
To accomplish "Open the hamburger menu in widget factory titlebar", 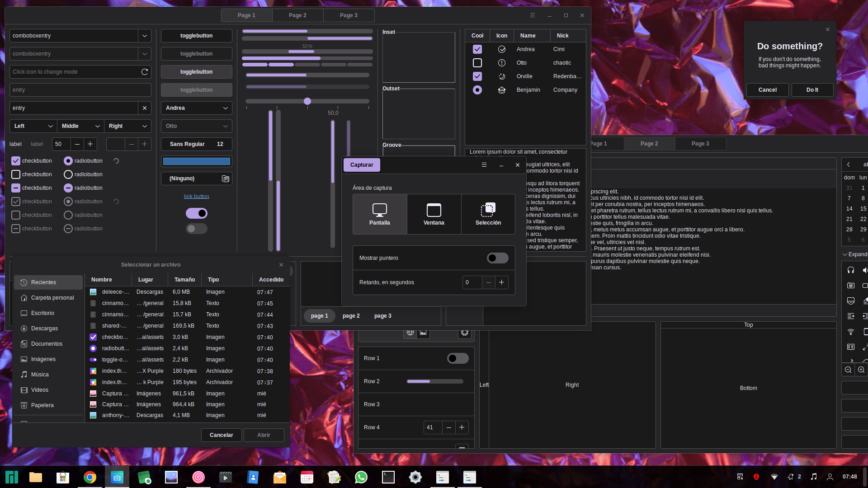I will 533,15.
